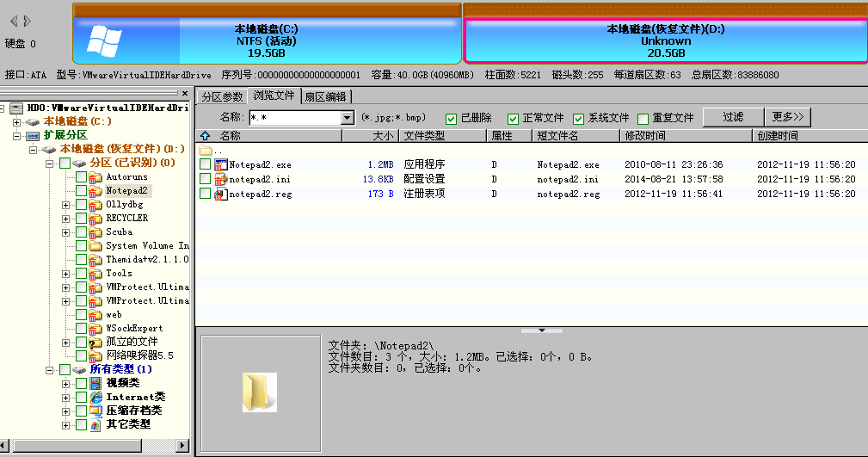Click the 过滤 button
This screenshot has width=868, height=457.
733,116
